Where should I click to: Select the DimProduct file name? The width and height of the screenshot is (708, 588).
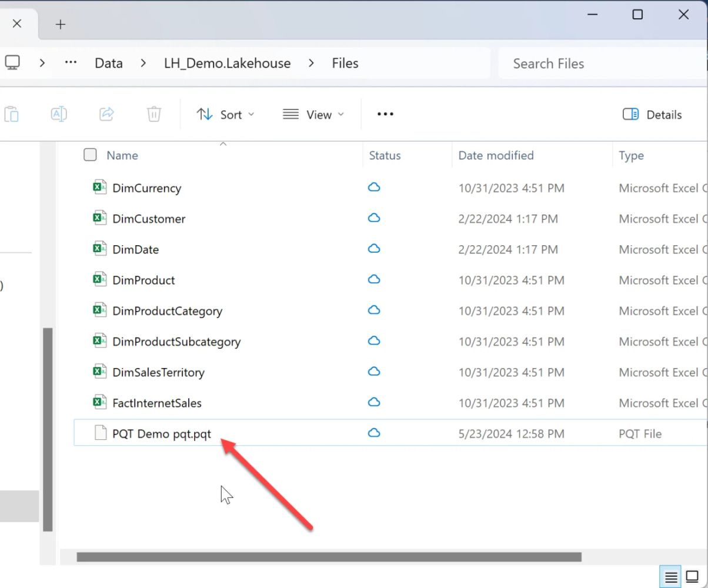[x=143, y=280]
